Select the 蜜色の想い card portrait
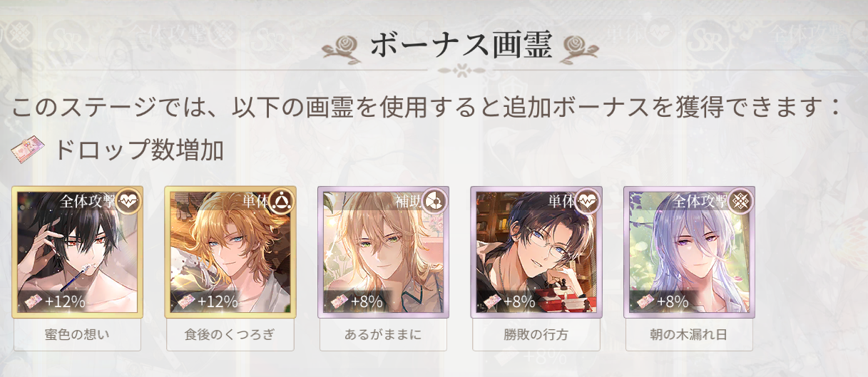 [x=78, y=252]
